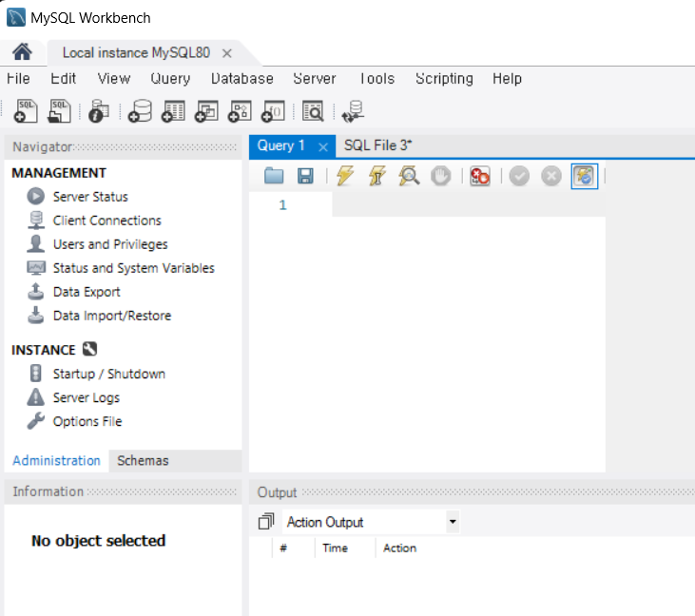Click the Time column header in Output
This screenshot has width=695, height=616.
tap(335, 549)
